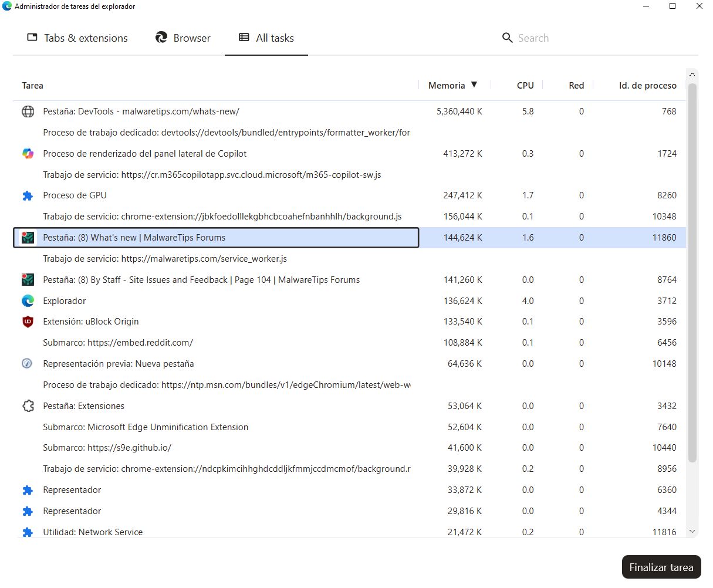This screenshot has height=588, width=713.
Task: Click the puzzle icon of Representador with process 4344
Action: pos(28,511)
